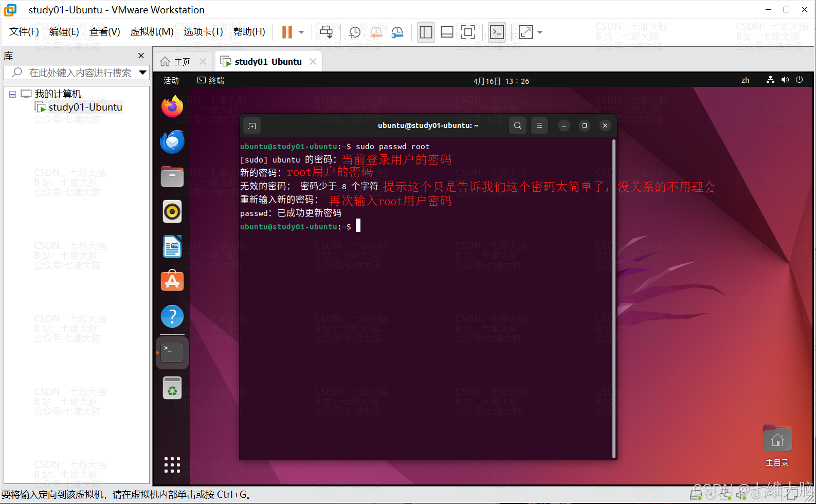The width and height of the screenshot is (816, 504).
Task: Click the terminal vertical scrollbar
Action: point(614,298)
